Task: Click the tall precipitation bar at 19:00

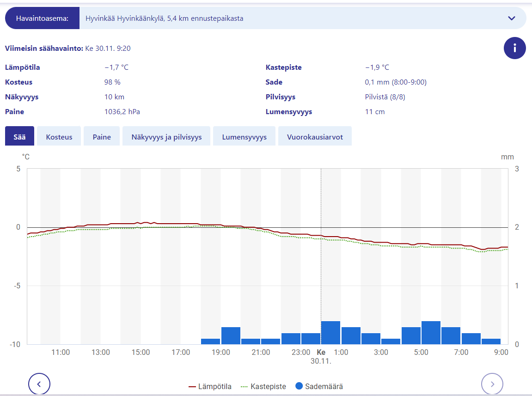Action: tap(231, 335)
